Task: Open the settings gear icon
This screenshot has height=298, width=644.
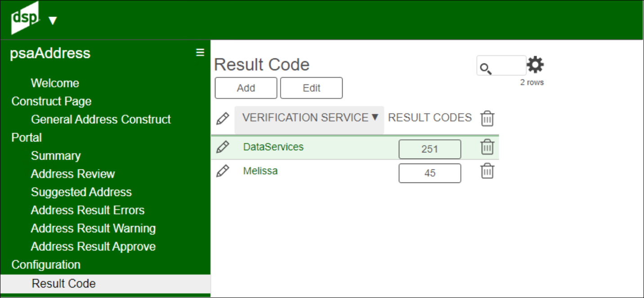Action: click(535, 65)
